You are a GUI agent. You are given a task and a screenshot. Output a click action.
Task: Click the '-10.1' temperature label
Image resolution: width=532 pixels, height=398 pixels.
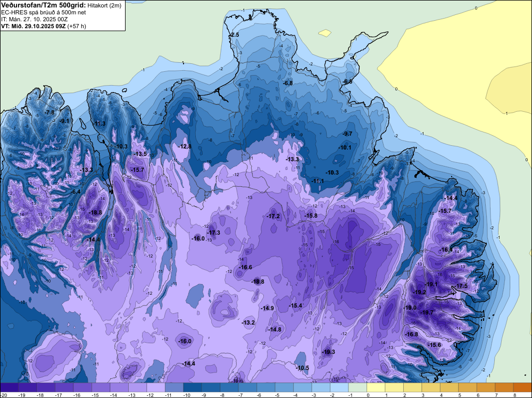[x=345, y=147]
